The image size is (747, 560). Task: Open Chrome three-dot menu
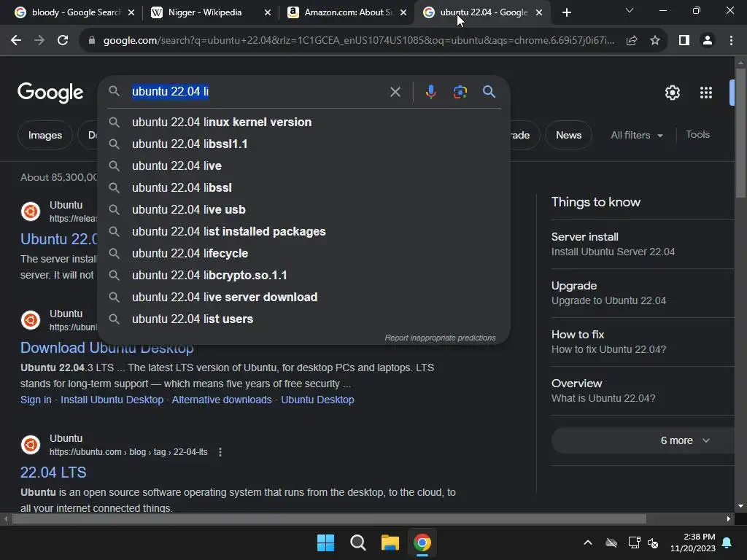pos(731,41)
